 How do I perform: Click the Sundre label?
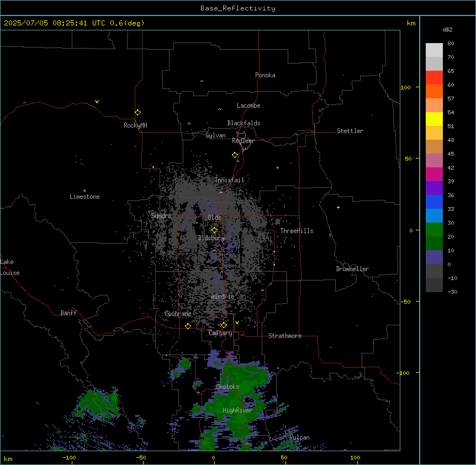(161, 216)
